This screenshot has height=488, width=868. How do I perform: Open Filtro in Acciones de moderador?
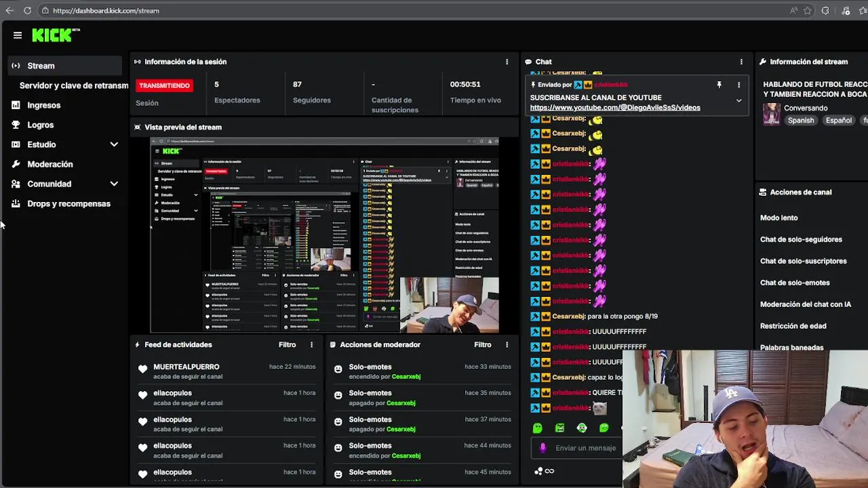pos(482,345)
